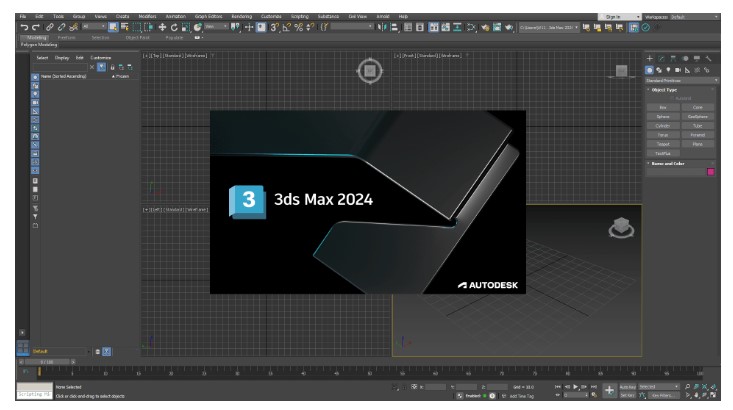This screenshot has height=410, width=733.
Task: Activate the Select and Move tool
Action: tap(162, 28)
